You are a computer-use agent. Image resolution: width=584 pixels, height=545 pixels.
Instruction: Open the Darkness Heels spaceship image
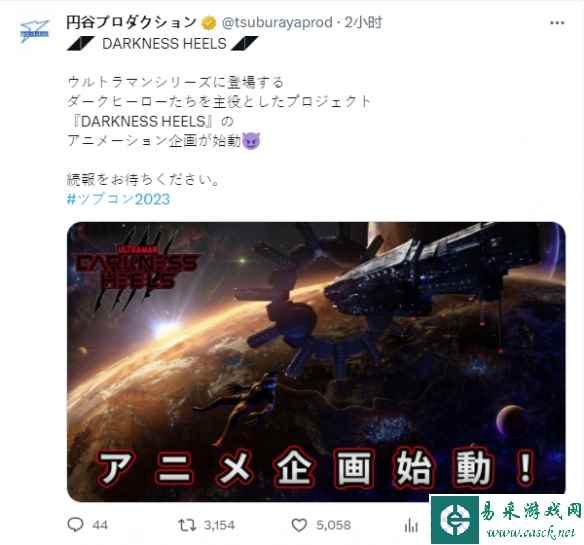click(x=316, y=362)
